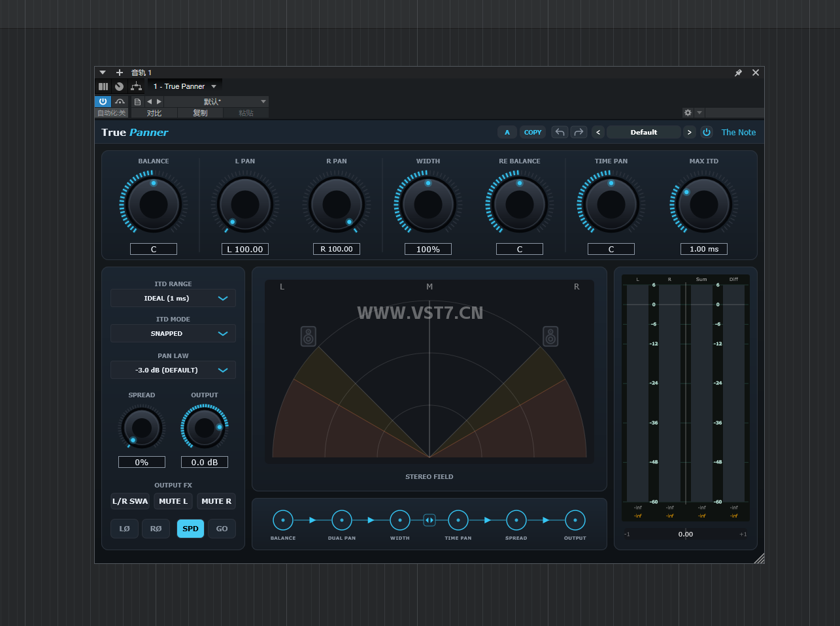Open the ITD Range dropdown
840x626 pixels.
point(173,298)
